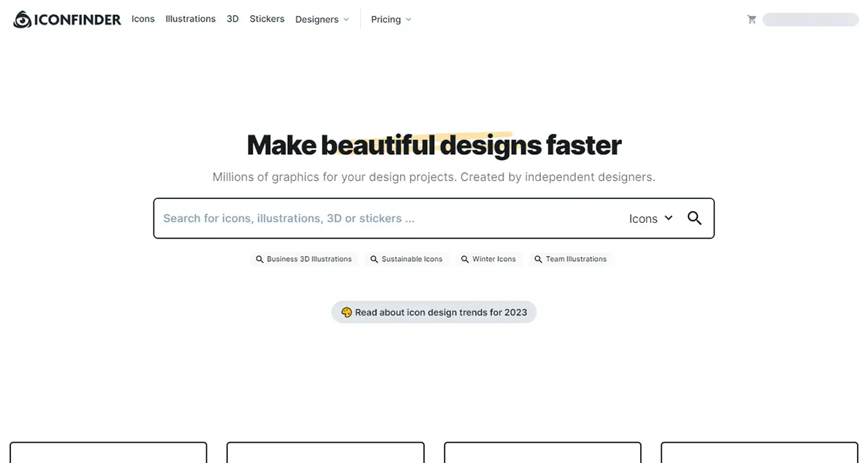This screenshot has height=463, width=868.
Task: Click the Iconfinder logo icon
Action: (x=20, y=19)
